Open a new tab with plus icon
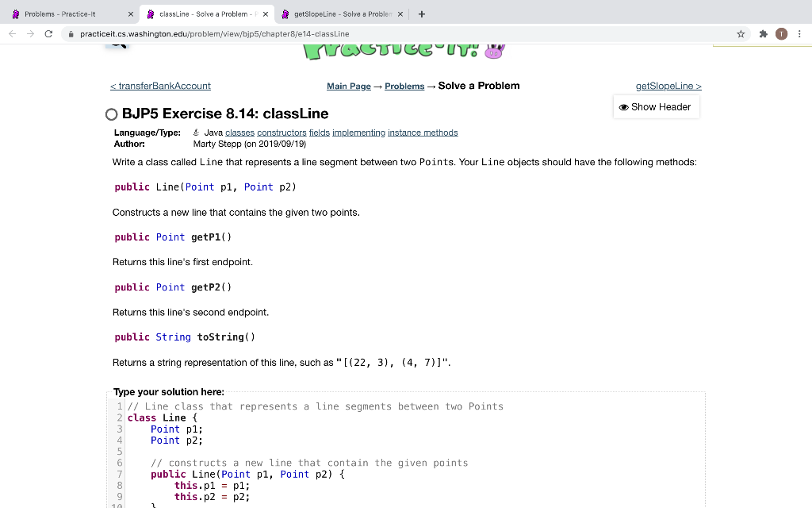Screen dimensions: 812x508 [x=422, y=14]
